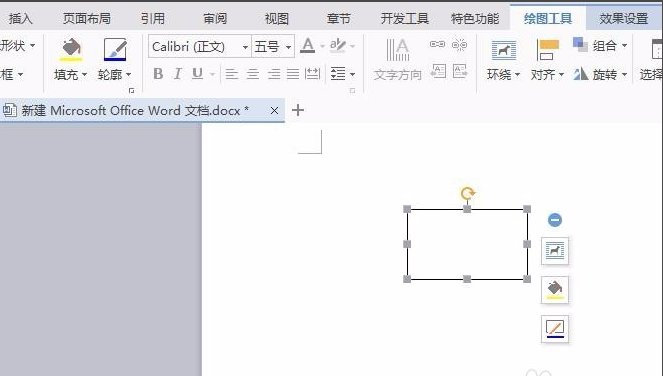Click the break text box link icon

pos(459,44)
